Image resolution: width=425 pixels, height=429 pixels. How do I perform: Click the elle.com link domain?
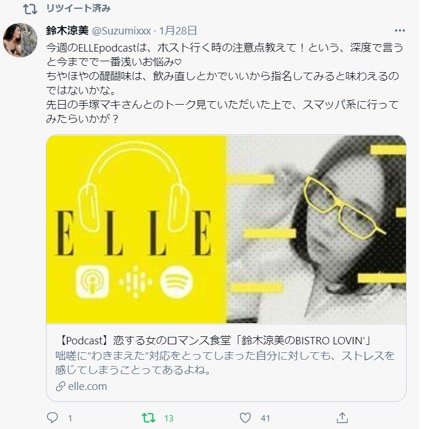tap(87, 386)
